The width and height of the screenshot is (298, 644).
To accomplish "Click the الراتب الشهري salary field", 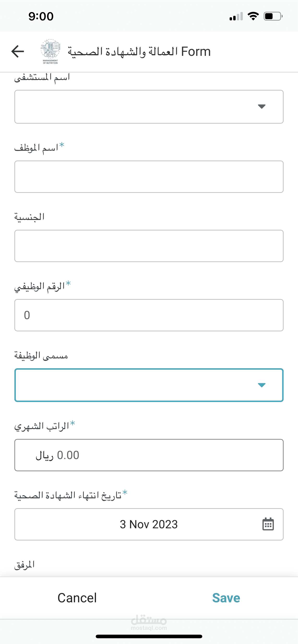I will (149, 455).
